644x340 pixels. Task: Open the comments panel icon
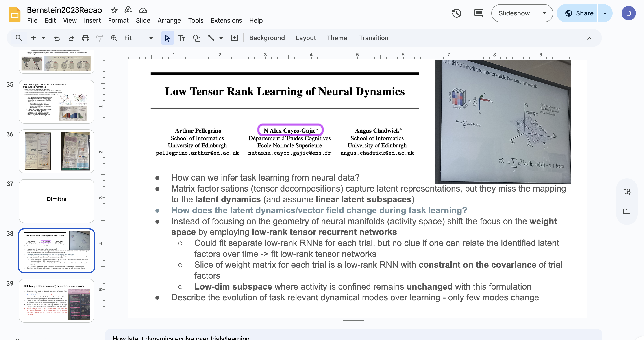pyautogui.click(x=479, y=13)
